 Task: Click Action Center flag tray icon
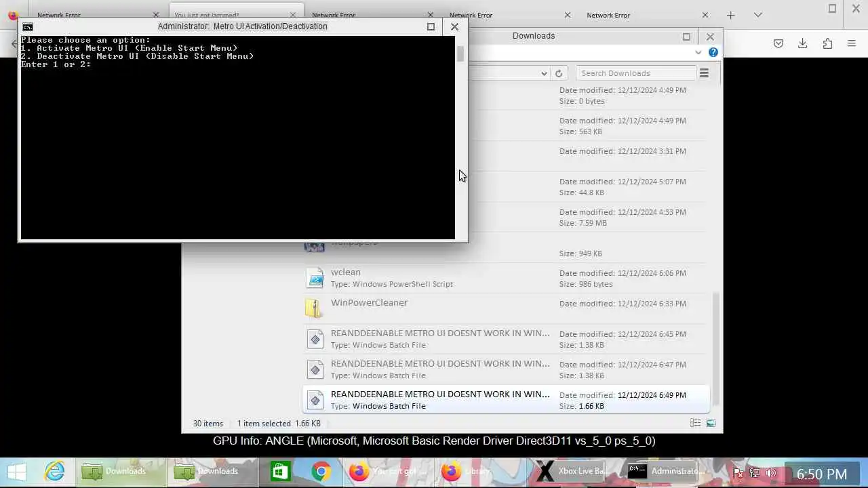pos(739,473)
